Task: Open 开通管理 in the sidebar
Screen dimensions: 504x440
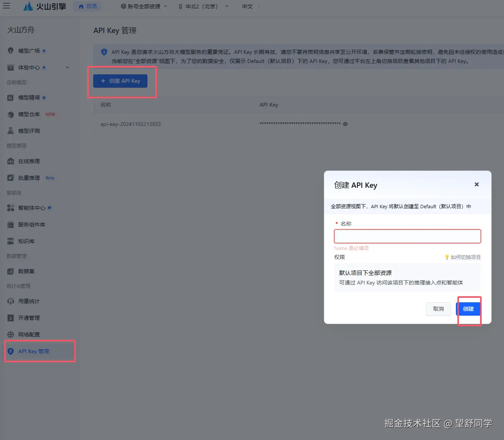Action: pos(29,318)
